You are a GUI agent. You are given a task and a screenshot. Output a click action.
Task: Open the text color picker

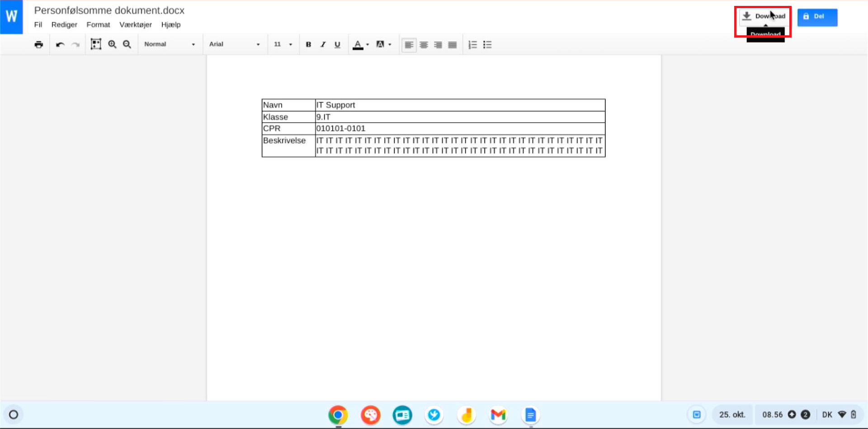tap(361, 44)
